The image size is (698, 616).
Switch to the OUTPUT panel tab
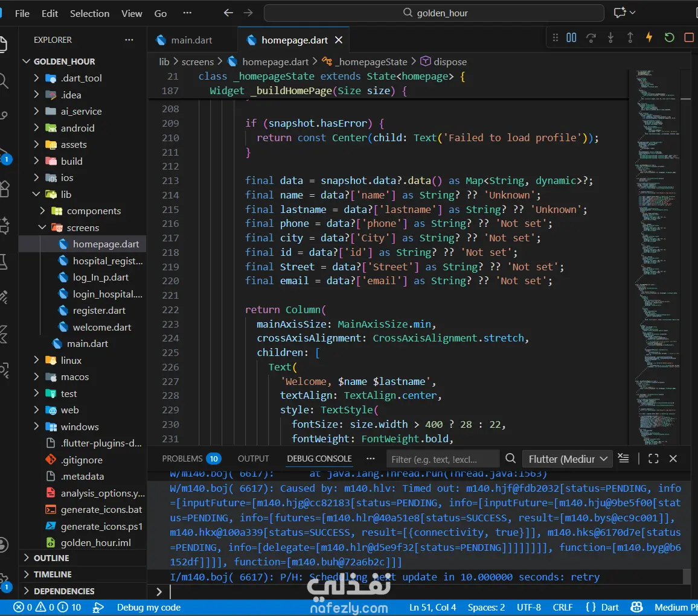point(253,459)
